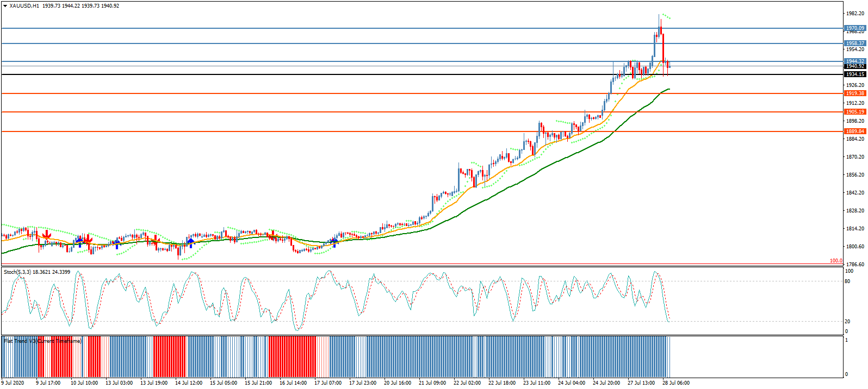Click the Stoch(5,3,3) indicator label
Screen dimensions: 868x389
(x=37, y=272)
